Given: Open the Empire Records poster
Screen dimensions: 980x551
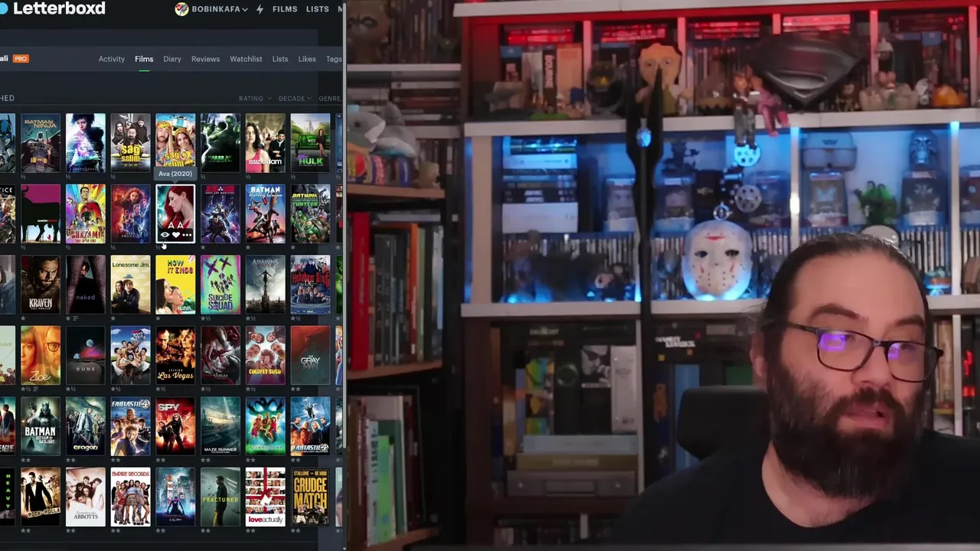Looking at the screenshot, I should pyautogui.click(x=131, y=497).
